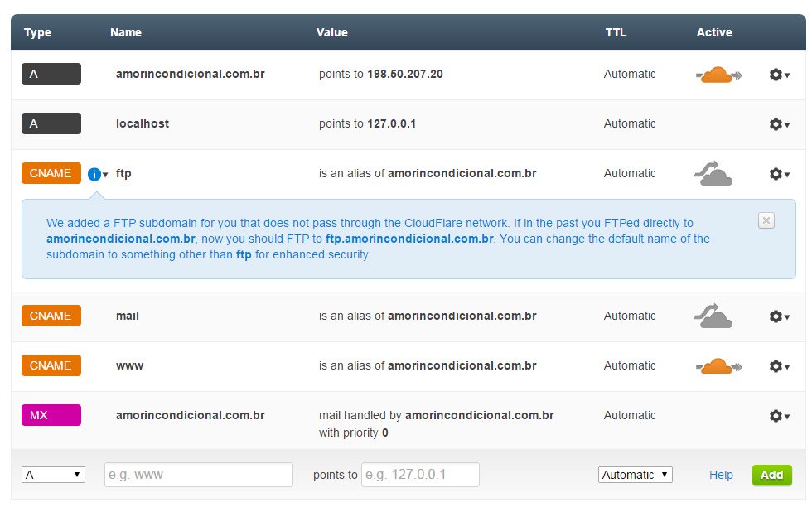
Task: Open gear menu for the amorincondicional.com.br A record
Action: click(x=779, y=75)
